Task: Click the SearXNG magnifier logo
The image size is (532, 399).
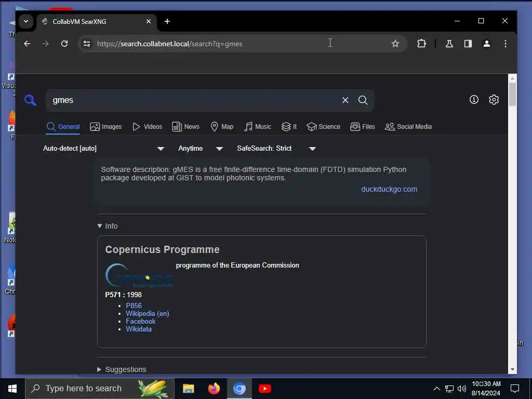Action: coord(30,100)
